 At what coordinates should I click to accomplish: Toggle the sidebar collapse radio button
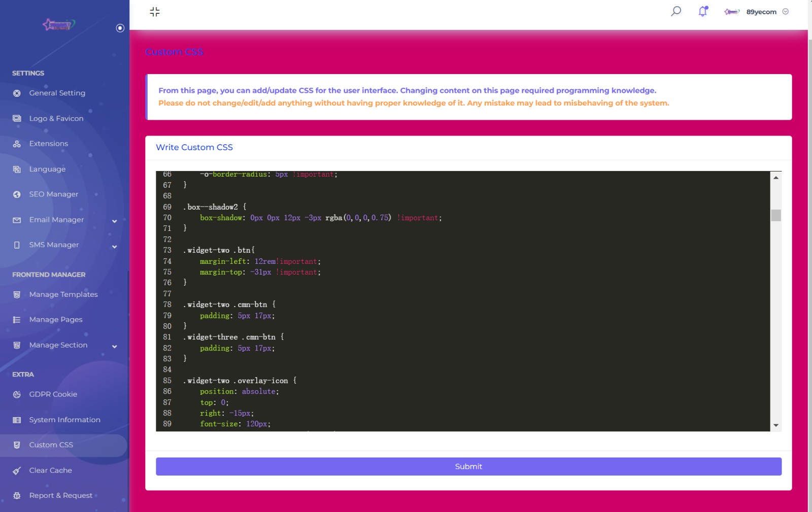pos(120,28)
